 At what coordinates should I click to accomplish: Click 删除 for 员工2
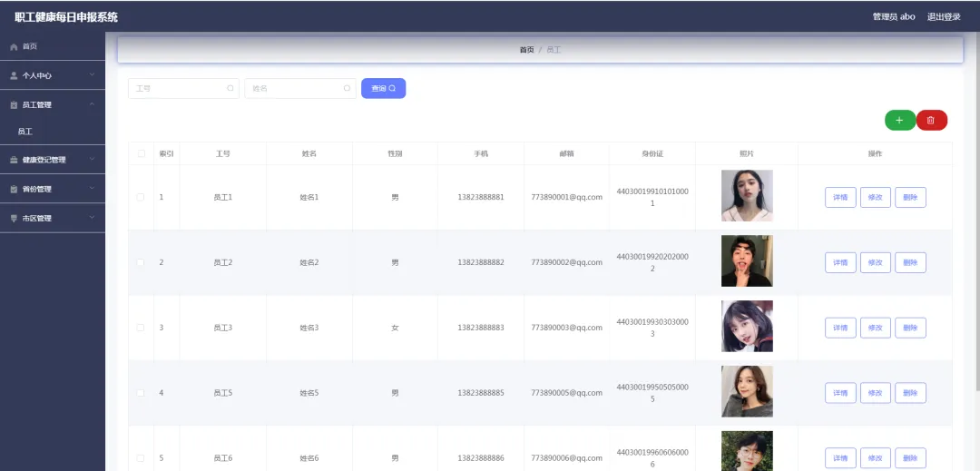(911, 262)
